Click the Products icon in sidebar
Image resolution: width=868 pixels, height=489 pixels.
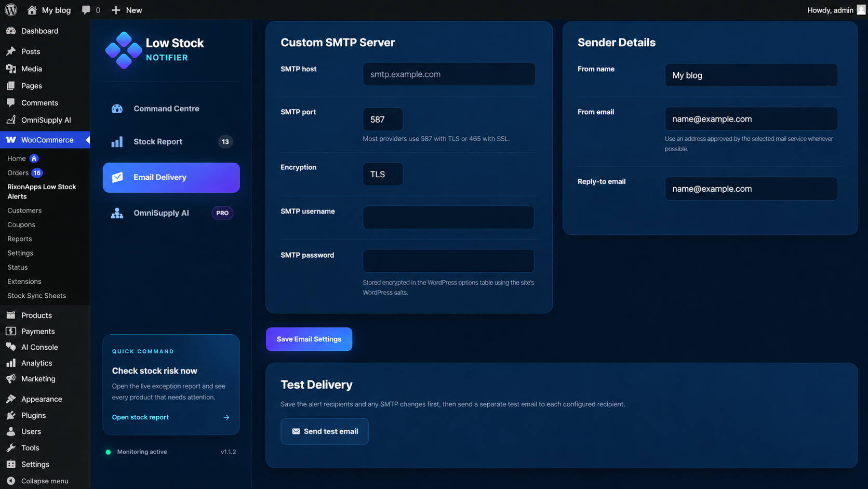pyautogui.click(x=11, y=315)
